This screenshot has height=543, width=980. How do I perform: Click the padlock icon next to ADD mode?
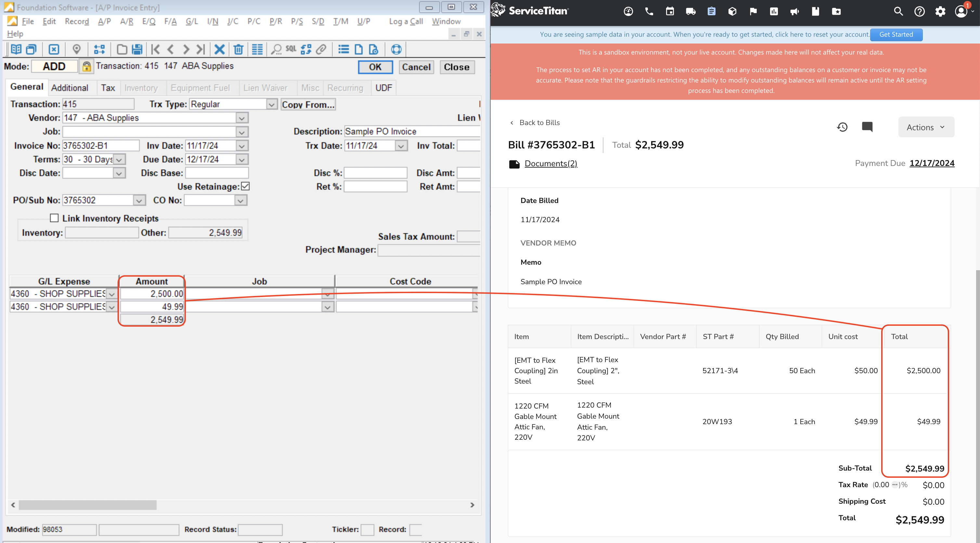coord(86,67)
